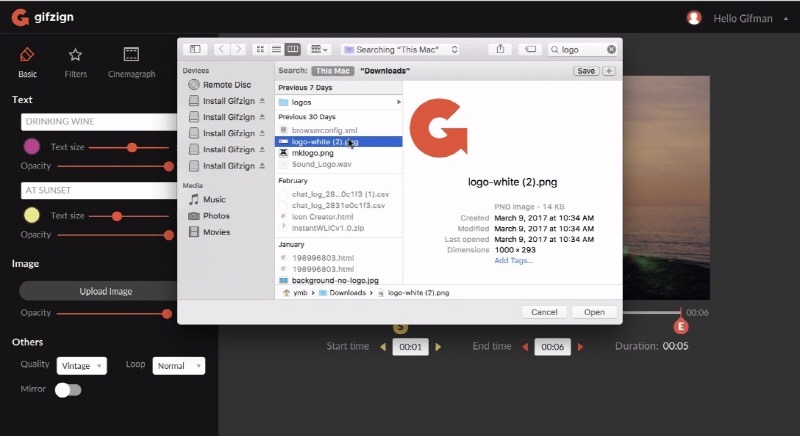The image size is (800, 436).
Task: Click the DRINKING WINE text field
Action: point(99,121)
